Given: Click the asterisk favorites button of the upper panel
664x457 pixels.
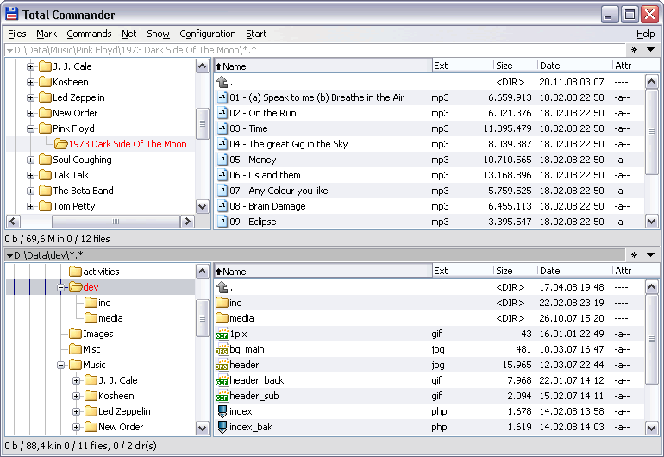Looking at the screenshot, I should click(634, 50).
